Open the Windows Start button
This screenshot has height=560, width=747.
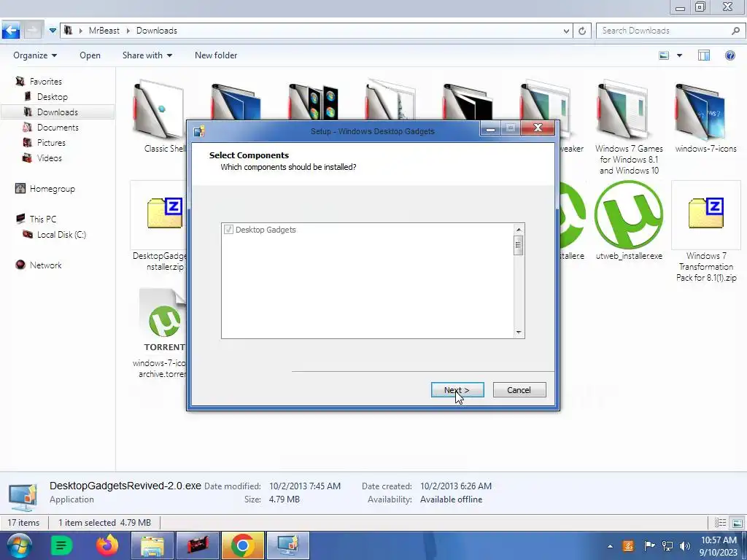click(x=19, y=545)
